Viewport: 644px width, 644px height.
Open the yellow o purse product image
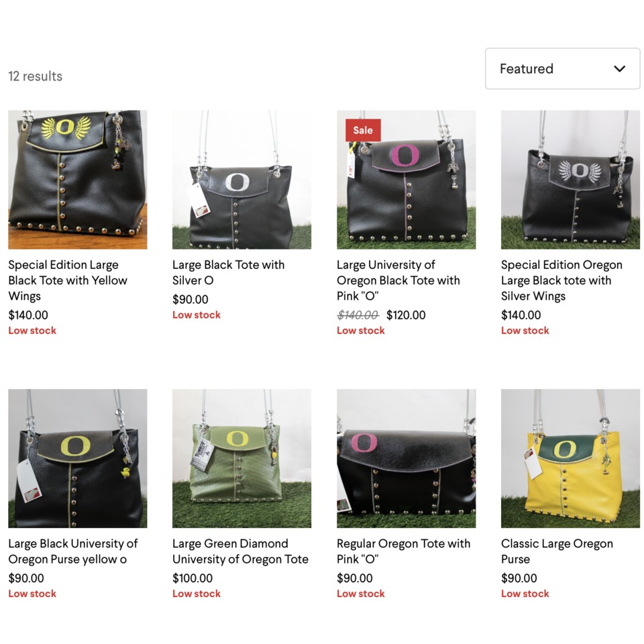point(78,458)
